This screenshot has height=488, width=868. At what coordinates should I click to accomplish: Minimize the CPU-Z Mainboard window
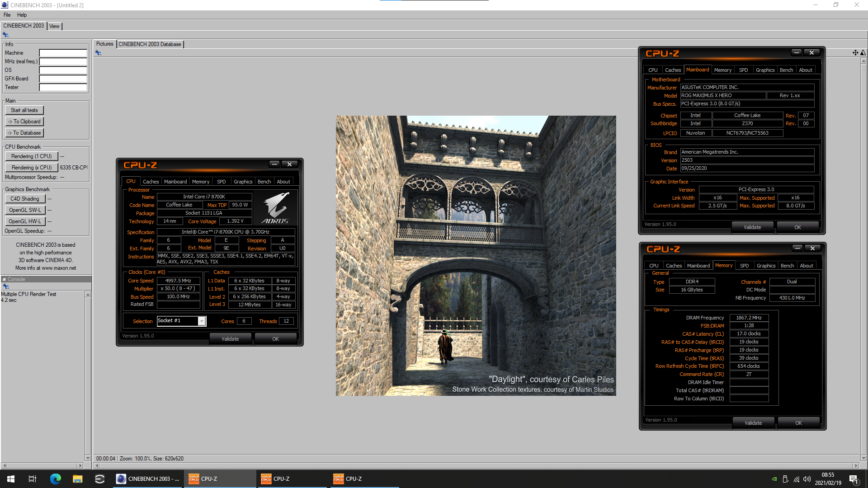pyautogui.click(x=797, y=52)
